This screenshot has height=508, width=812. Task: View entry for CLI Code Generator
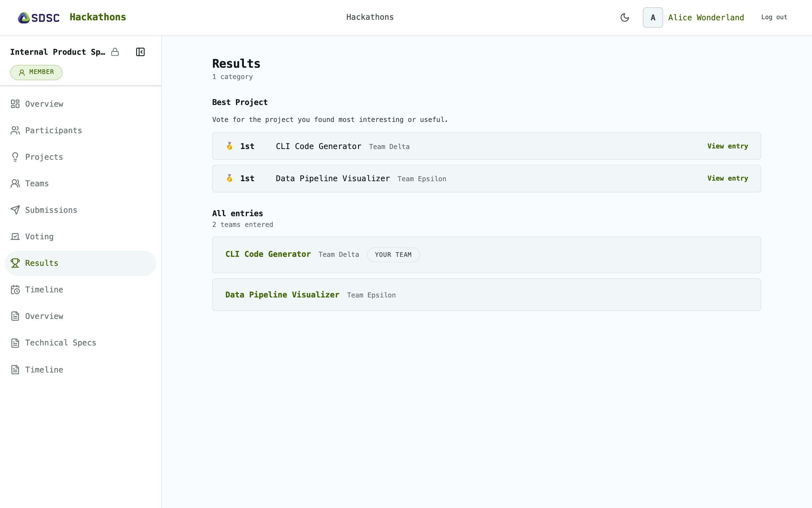pos(727,146)
